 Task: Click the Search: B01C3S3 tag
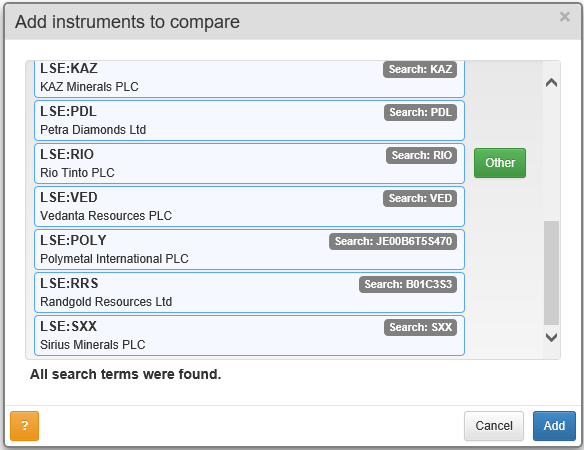408,285
